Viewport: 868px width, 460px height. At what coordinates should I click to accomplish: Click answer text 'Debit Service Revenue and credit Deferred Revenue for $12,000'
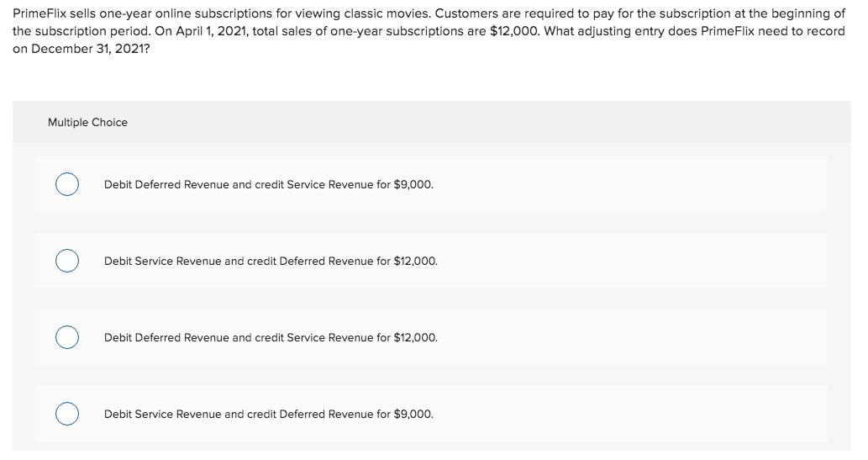point(271,261)
